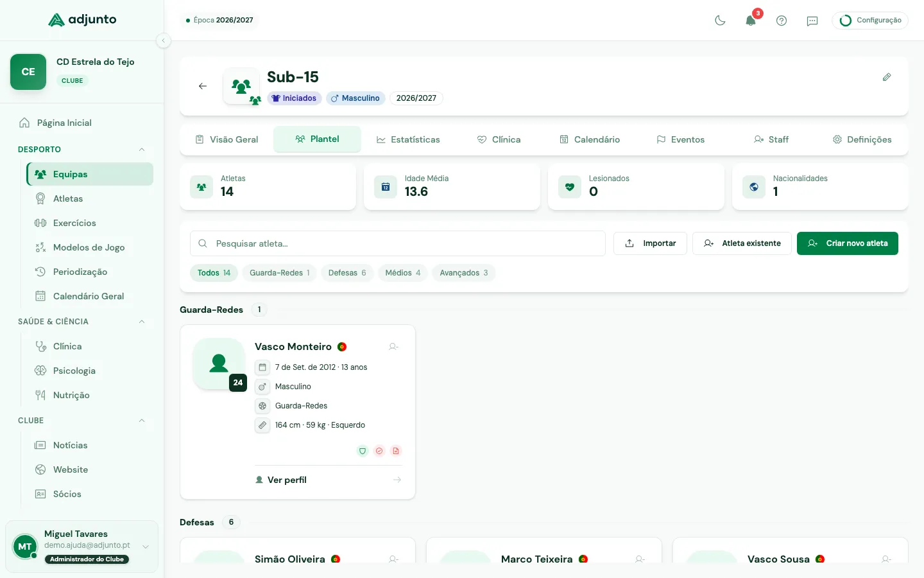The height and width of the screenshot is (578, 924).
Task: Edit Sub-15 team with pencil icon
Action: click(x=887, y=77)
